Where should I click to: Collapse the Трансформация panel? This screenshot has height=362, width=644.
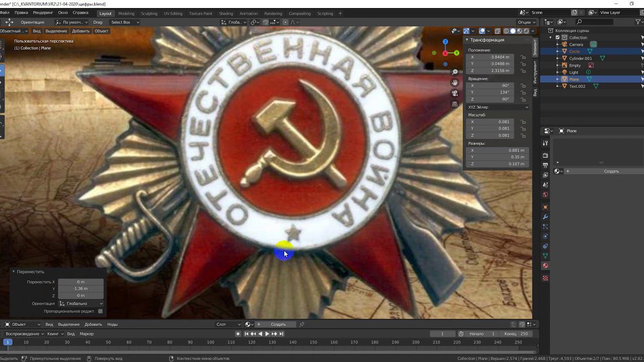click(x=467, y=40)
